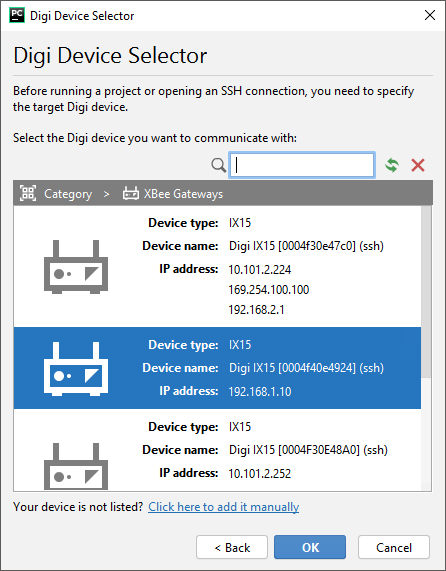Click the magnifier search icon

[x=218, y=166]
